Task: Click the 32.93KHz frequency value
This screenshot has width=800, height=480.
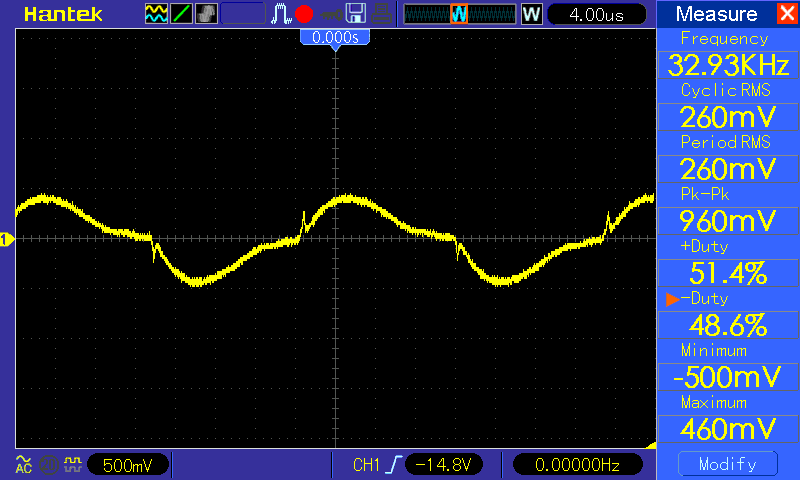Action: point(728,65)
